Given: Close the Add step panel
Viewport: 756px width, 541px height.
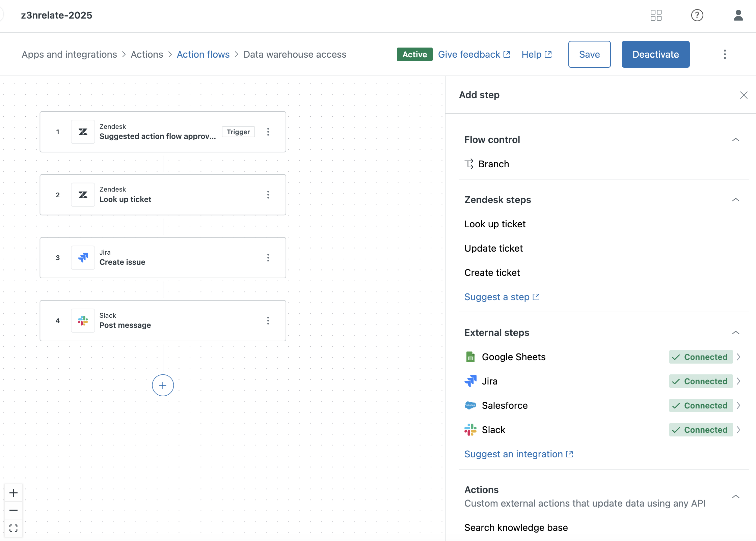Looking at the screenshot, I should click(744, 95).
